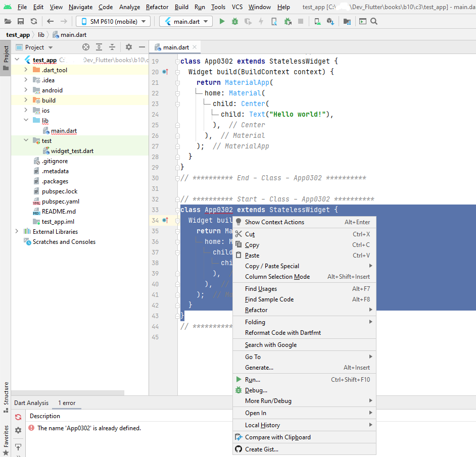Click the override marker on line 34
This screenshot has height=457, width=476.
165,220
